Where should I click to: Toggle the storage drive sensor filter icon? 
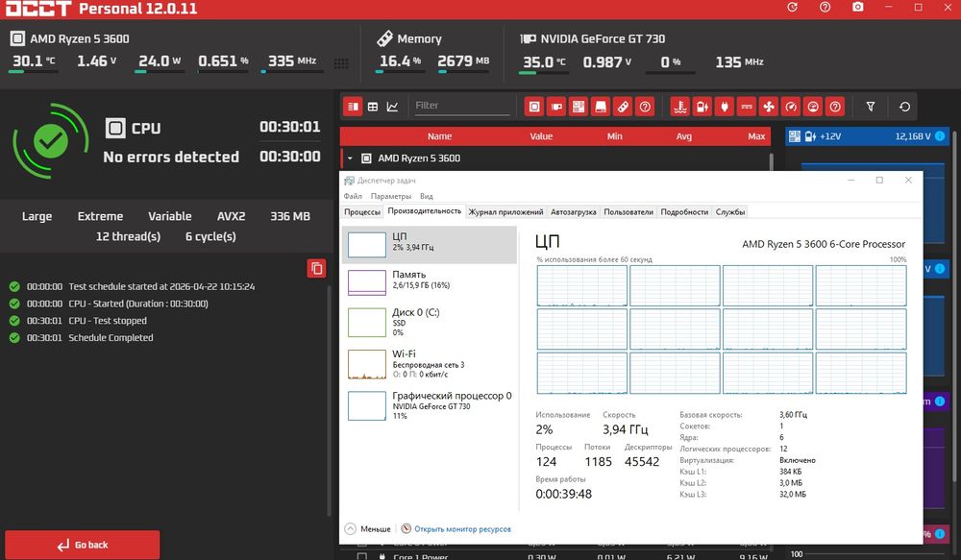coord(601,107)
